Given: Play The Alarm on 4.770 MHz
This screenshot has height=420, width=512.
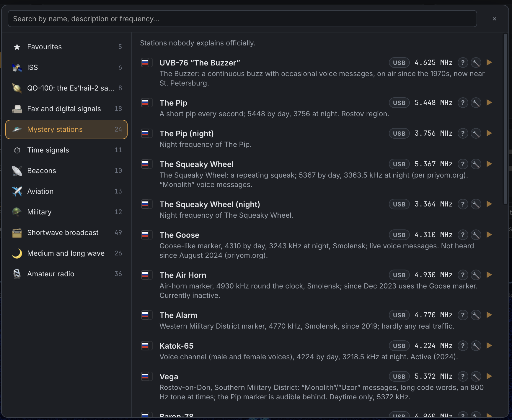Looking at the screenshot, I should (489, 315).
